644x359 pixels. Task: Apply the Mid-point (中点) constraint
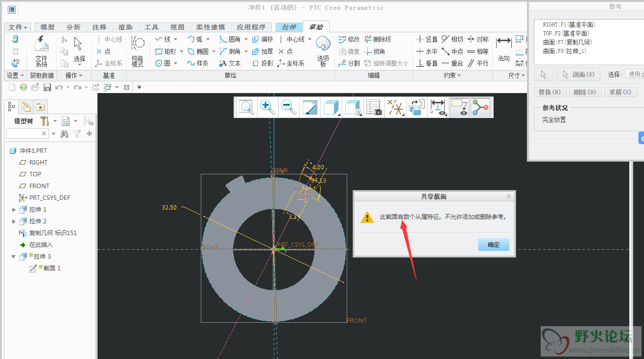point(453,51)
